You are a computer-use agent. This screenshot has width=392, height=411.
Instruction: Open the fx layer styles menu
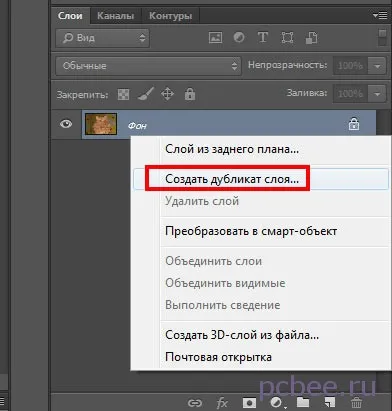(222, 403)
